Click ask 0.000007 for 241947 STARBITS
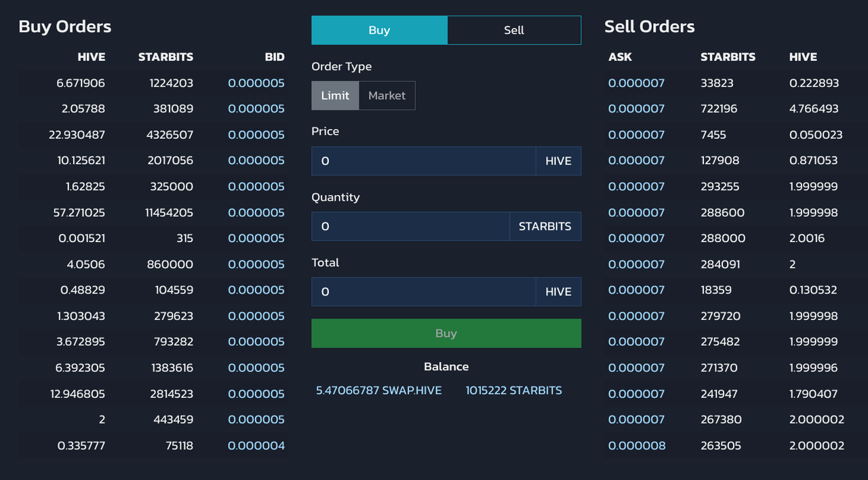This screenshot has width=868, height=480. 637,395
